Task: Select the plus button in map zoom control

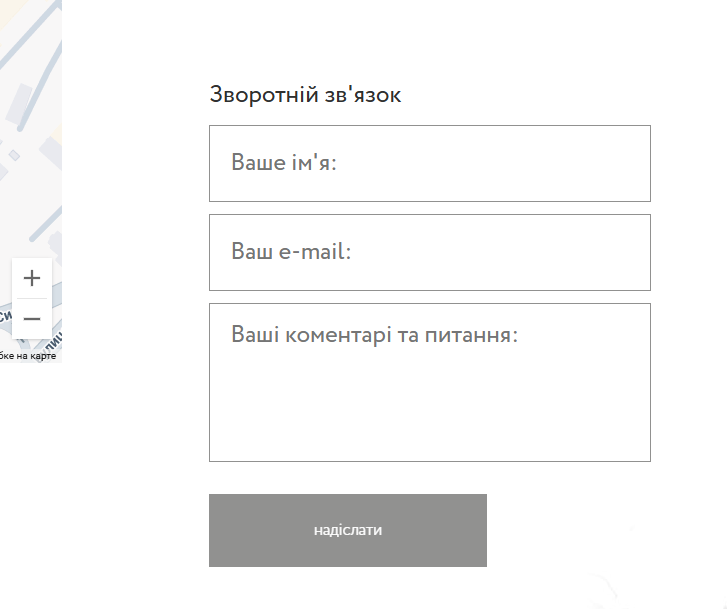Action: click(x=32, y=278)
